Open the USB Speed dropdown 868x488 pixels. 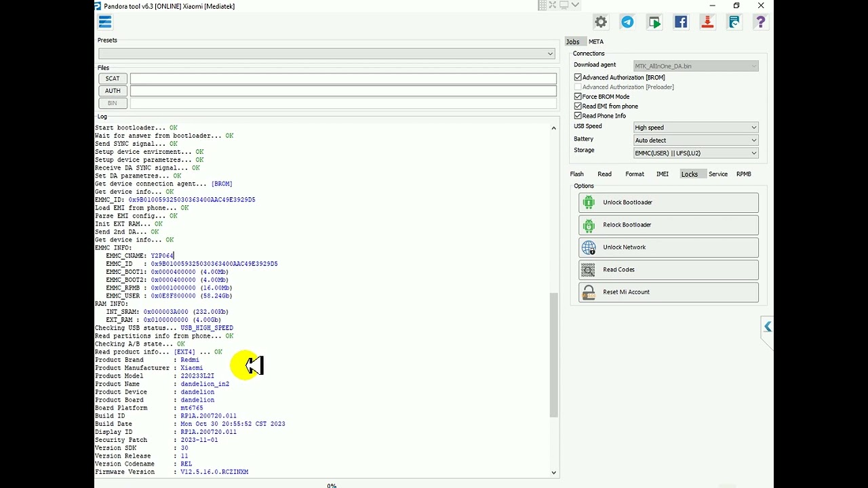696,127
